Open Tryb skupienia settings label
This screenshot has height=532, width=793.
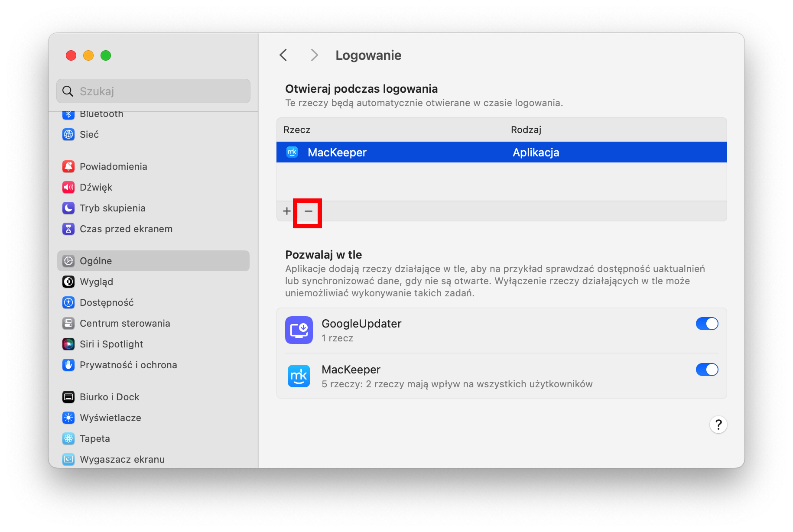point(113,208)
